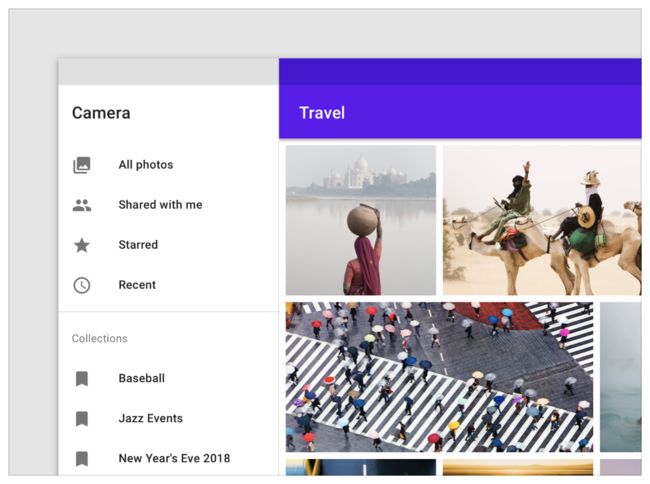Open the umbrella crosswalk photo
This screenshot has height=484, width=650.
coord(439,377)
